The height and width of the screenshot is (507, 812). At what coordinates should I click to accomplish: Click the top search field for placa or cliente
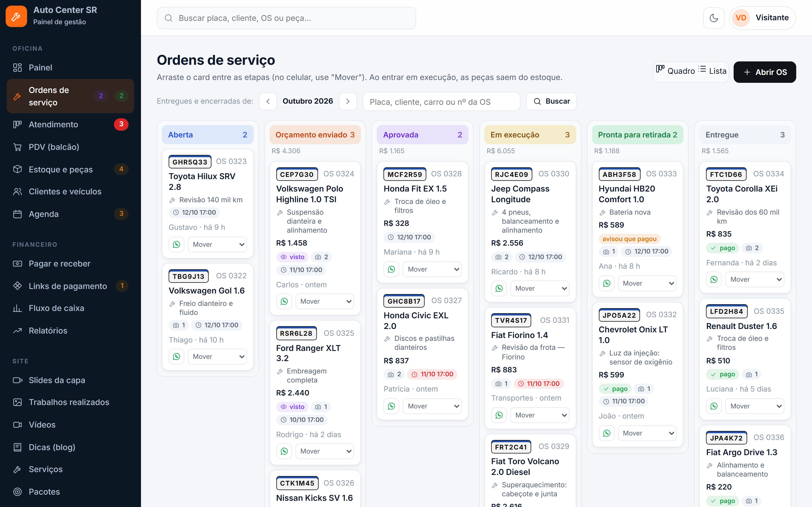point(286,18)
